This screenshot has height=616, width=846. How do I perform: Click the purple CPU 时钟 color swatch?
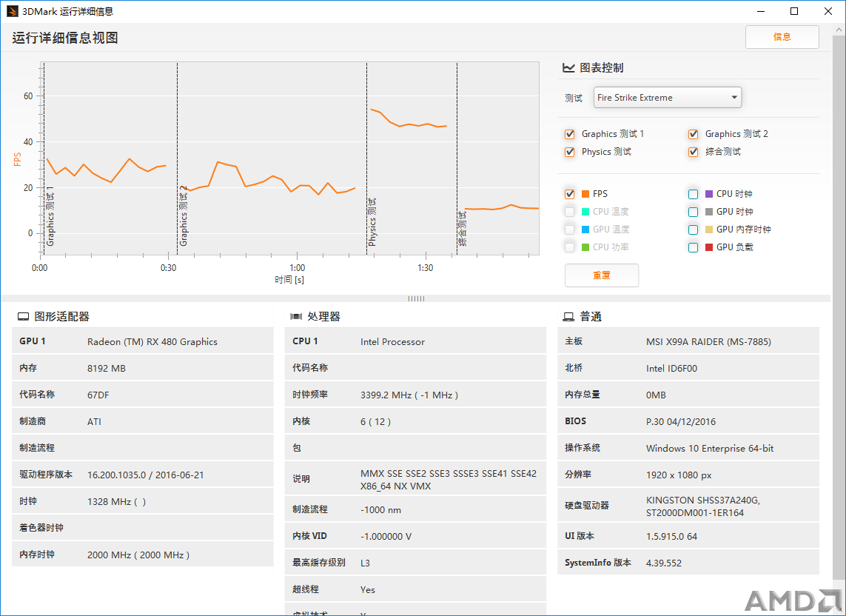tap(709, 194)
